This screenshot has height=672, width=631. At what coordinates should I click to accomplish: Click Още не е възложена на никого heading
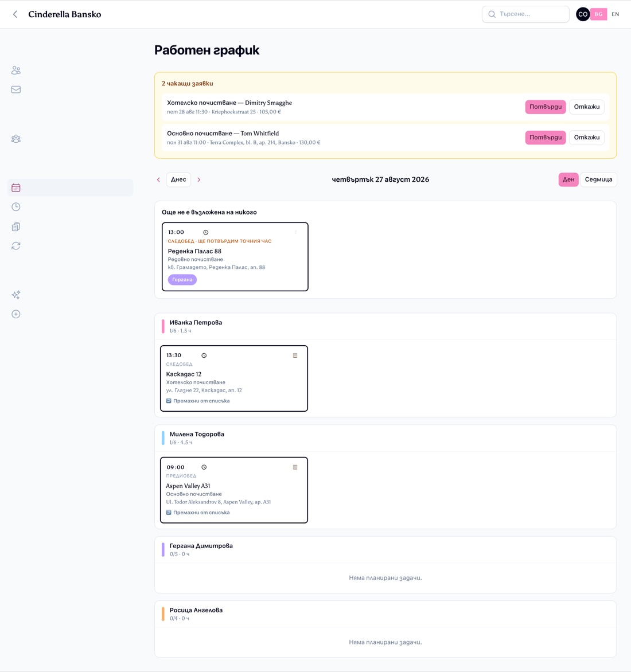coord(209,212)
